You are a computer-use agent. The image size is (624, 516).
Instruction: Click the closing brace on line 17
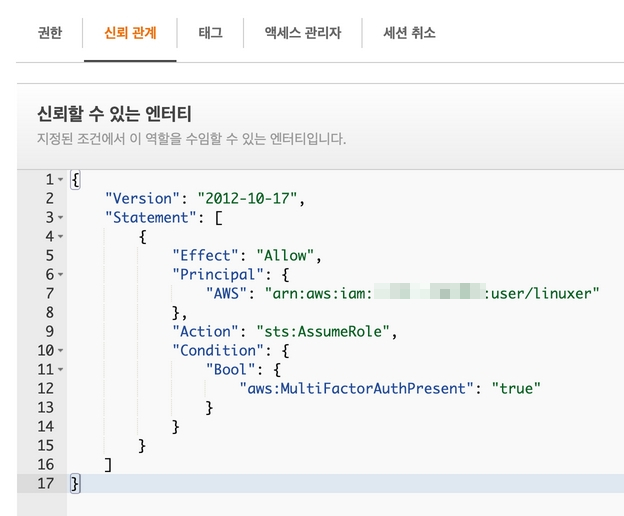pos(75,484)
